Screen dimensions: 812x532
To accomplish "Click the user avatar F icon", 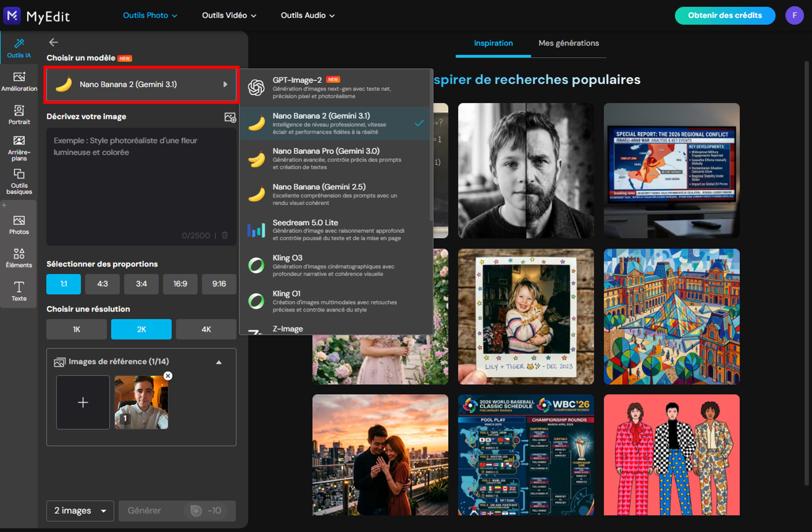I will click(794, 15).
